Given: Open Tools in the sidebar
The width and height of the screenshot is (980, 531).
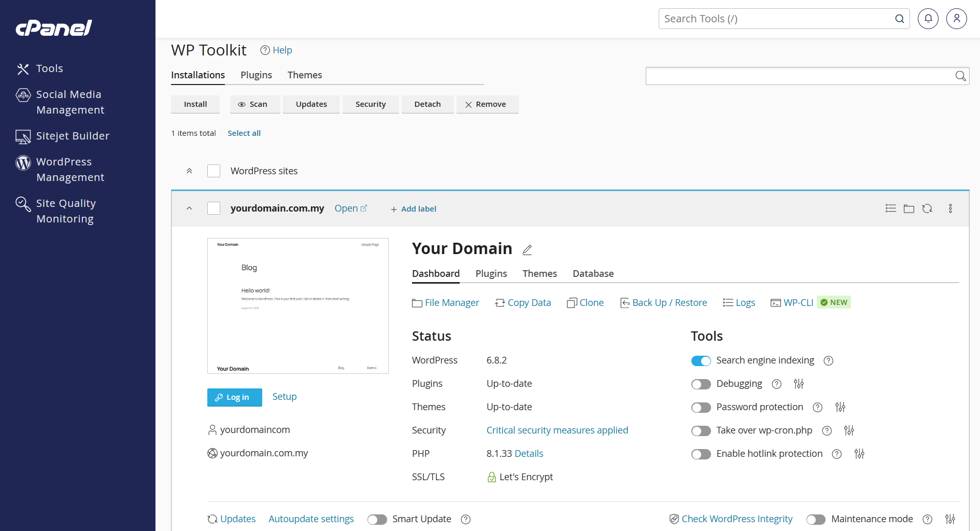Looking at the screenshot, I should click(40, 68).
